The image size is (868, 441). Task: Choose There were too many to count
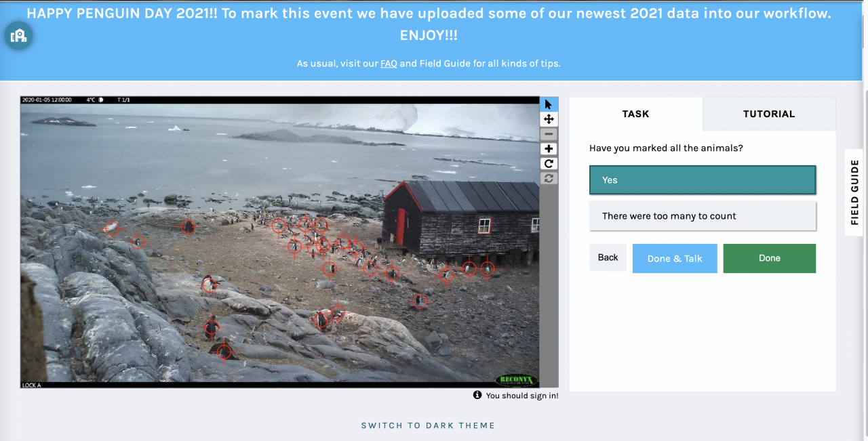point(703,216)
